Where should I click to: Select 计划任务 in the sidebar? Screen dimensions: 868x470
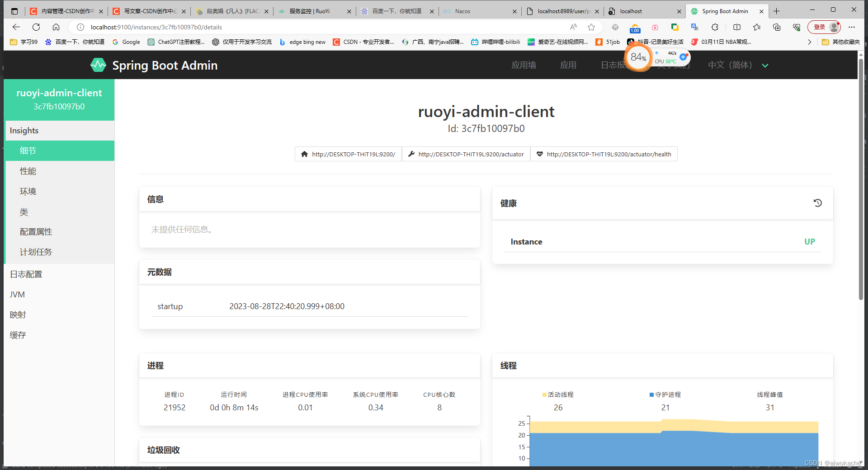tap(60, 252)
